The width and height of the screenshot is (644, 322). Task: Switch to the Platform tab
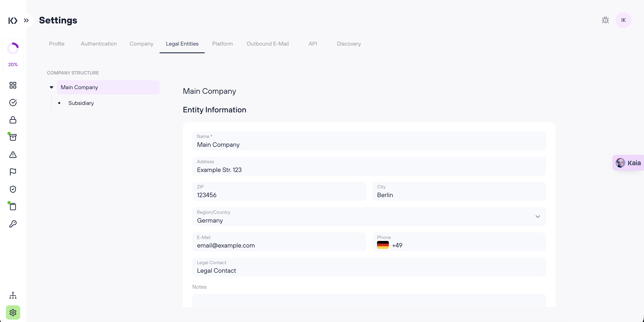tap(222, 44)
